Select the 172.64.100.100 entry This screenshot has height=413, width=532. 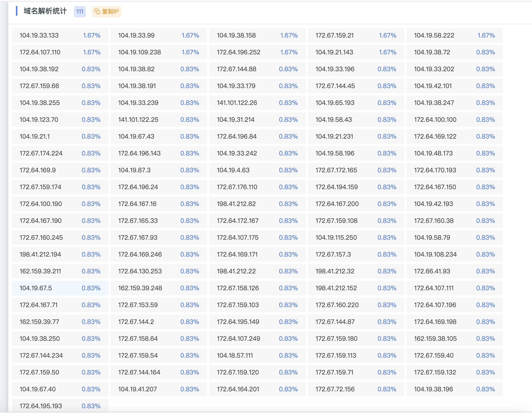pos(455,119)
